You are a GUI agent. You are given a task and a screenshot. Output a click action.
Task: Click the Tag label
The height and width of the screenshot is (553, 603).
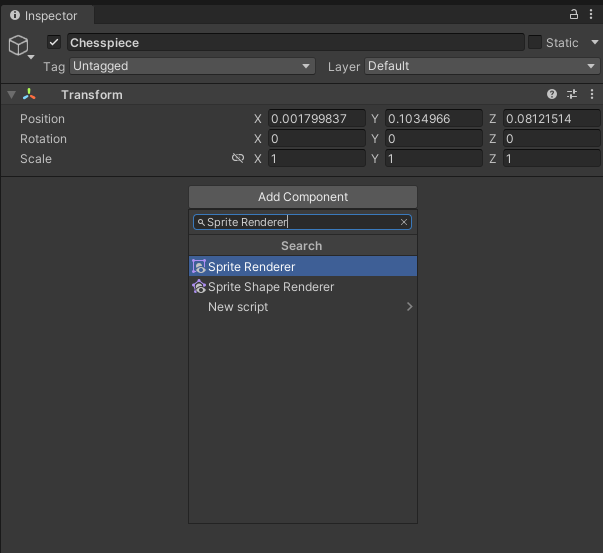coord(54,67)
